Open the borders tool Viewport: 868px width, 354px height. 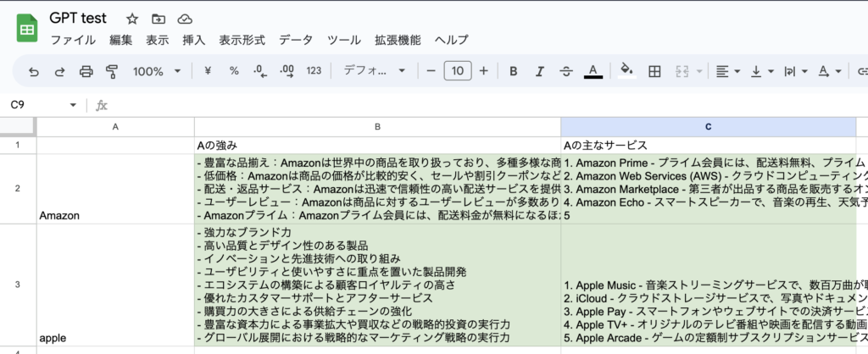[655, 71]
